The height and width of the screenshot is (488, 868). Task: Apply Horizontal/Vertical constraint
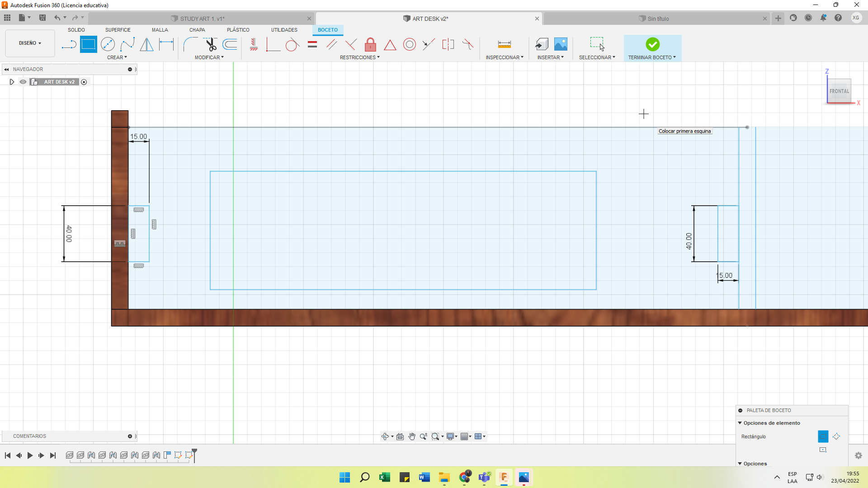pyautogui.click(x=254, y=44)
